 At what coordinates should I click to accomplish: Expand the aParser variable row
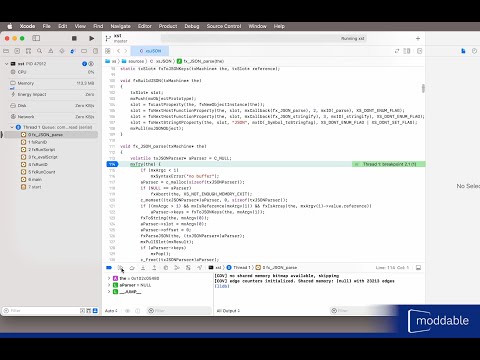(109, 285)
